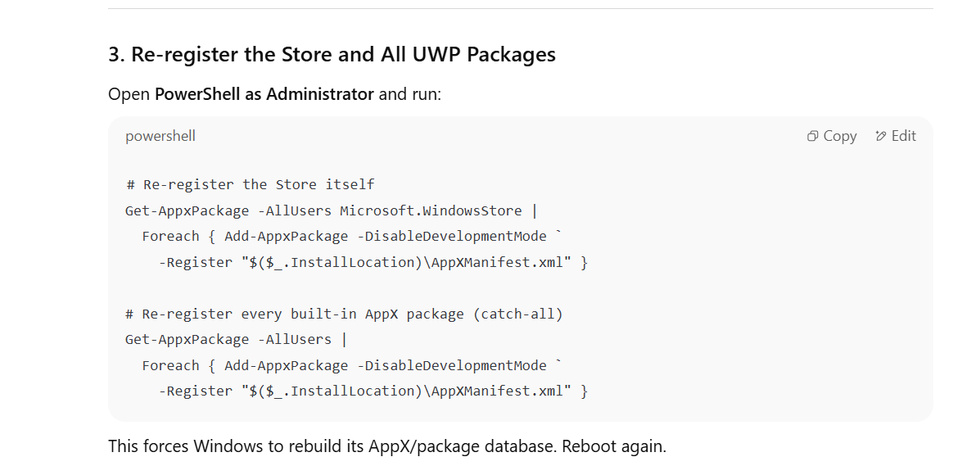Copy the powershell code snippet
Viewport: 980px width, 475px height.
(832, 136)
